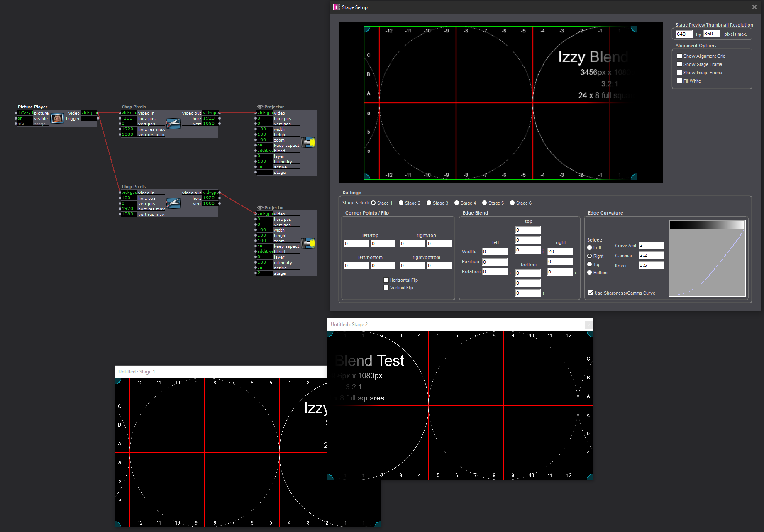The image size is (764, 532).
Task: Click projector icon on stage 2 Projector actor
Action: [x=308, y=243]
